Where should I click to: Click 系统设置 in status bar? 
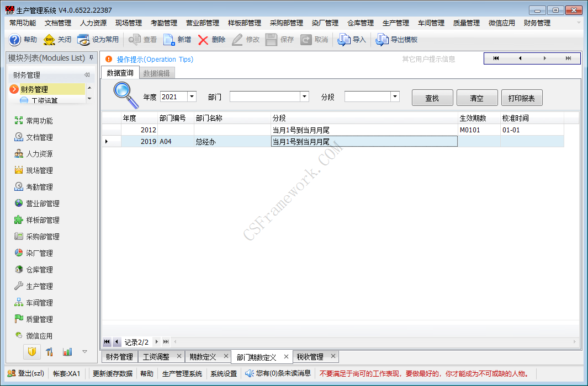click(x=224, y=374)
